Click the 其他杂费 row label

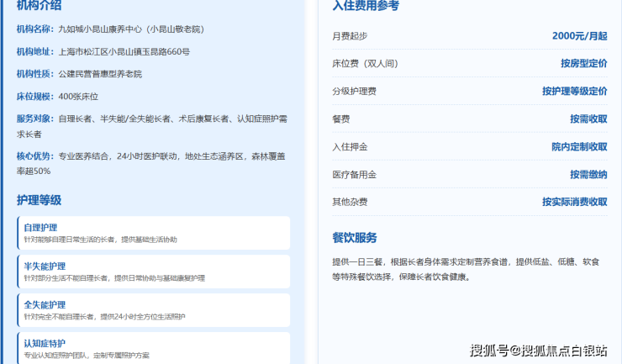coord(350,202)
